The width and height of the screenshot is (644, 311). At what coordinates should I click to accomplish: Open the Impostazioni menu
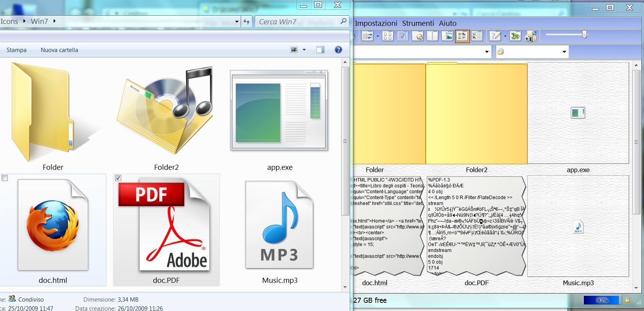376,23
